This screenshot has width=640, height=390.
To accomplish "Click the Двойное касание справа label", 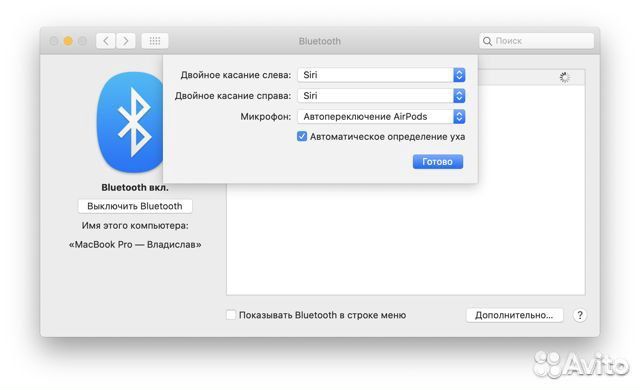I will point(233,96).
